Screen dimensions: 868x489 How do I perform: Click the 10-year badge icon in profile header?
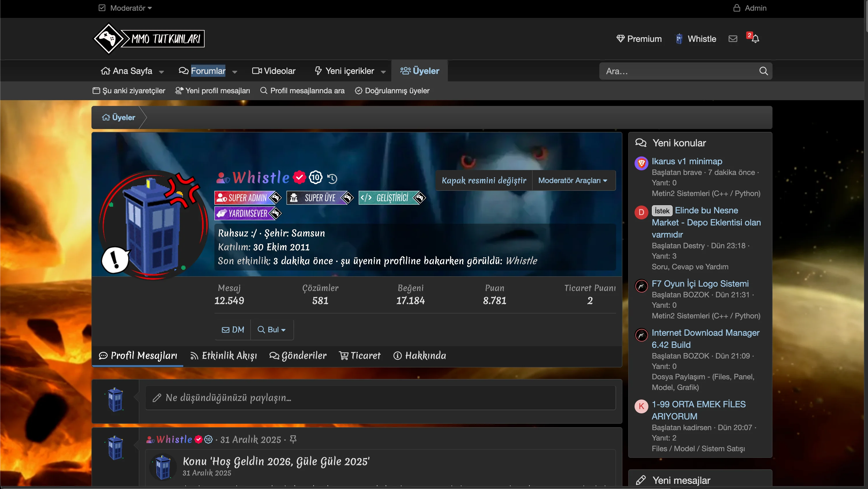point(316,177)
